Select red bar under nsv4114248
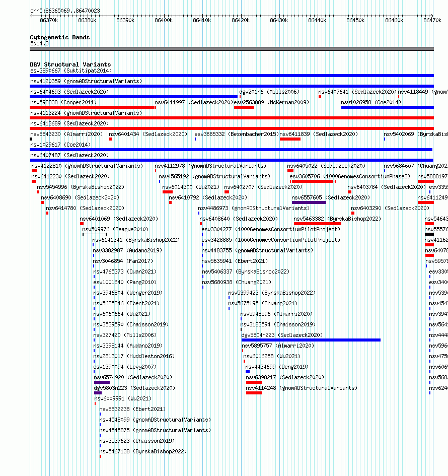The image size is (448, 476). 254,393
